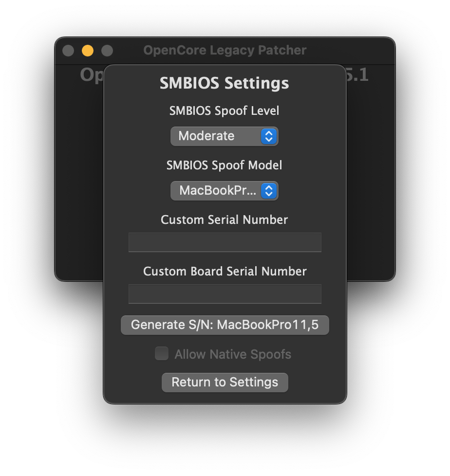Click the yellow minimize window button
This screenshot has height=476, width=450.
[x=88, y=51]
